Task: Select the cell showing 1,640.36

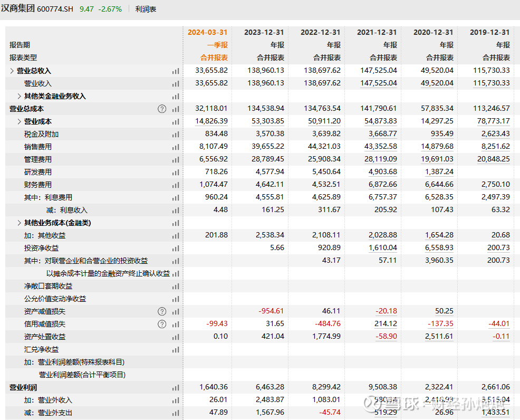Action: [x=214, y=387]
